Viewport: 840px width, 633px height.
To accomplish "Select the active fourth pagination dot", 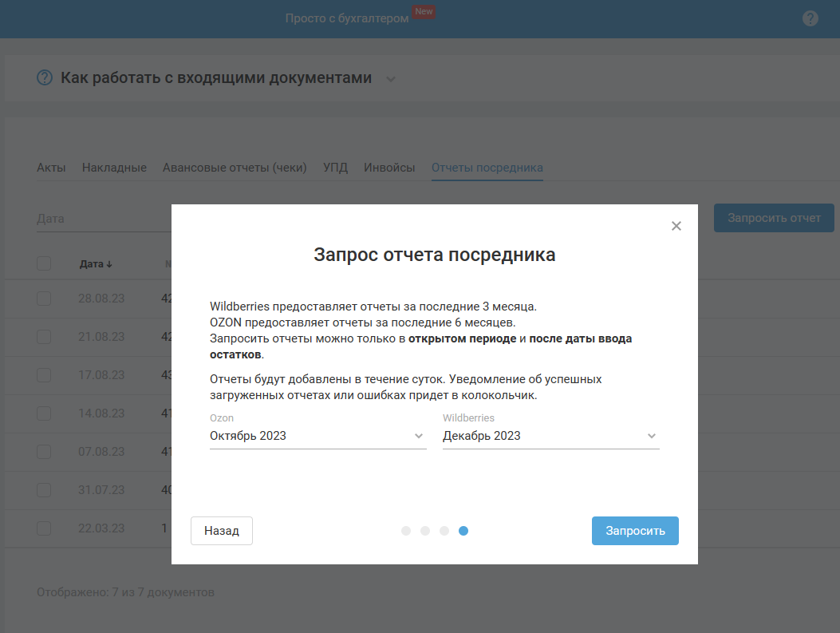I will click(463, 531).
